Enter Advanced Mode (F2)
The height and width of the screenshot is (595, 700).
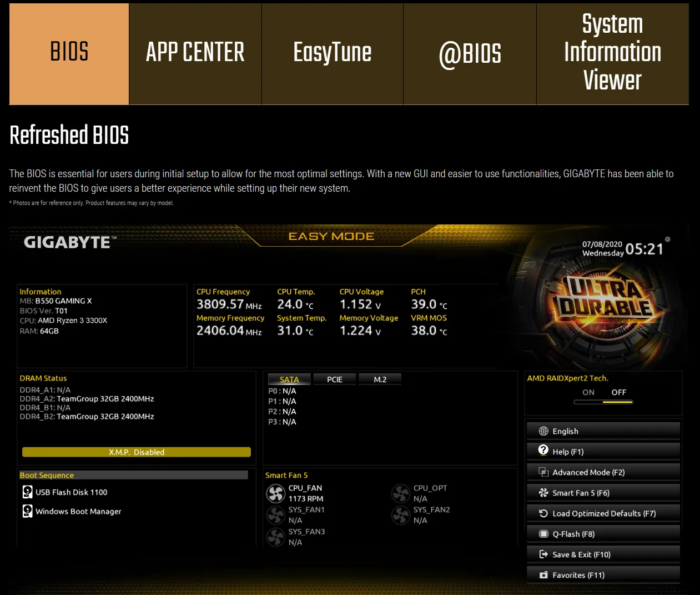603,472
